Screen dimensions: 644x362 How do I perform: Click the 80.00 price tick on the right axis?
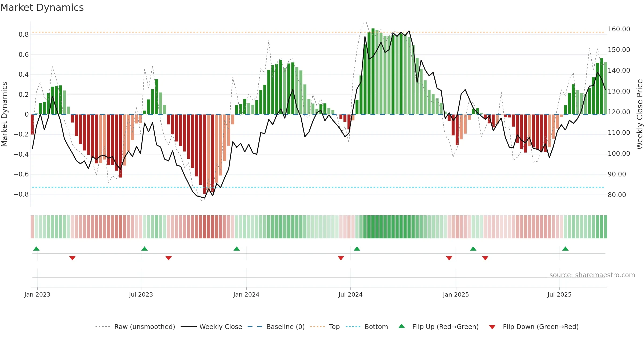[x=617, y=195]
